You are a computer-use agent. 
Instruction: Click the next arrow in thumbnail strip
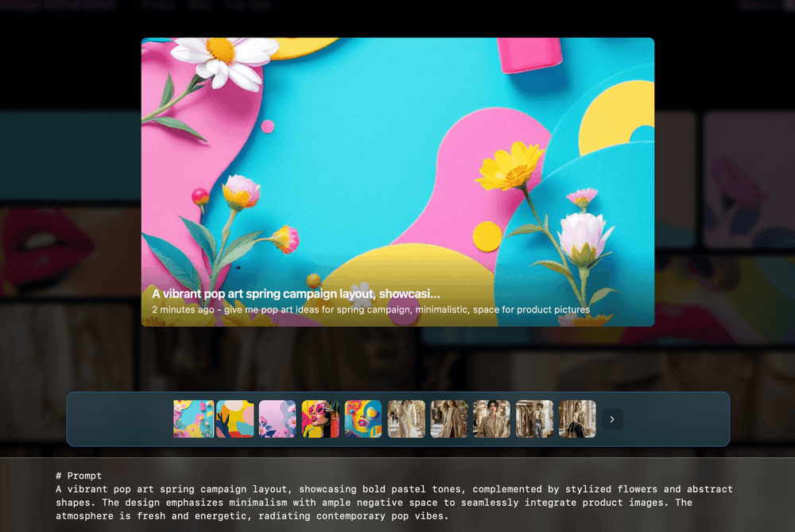[x=612, y=419]
